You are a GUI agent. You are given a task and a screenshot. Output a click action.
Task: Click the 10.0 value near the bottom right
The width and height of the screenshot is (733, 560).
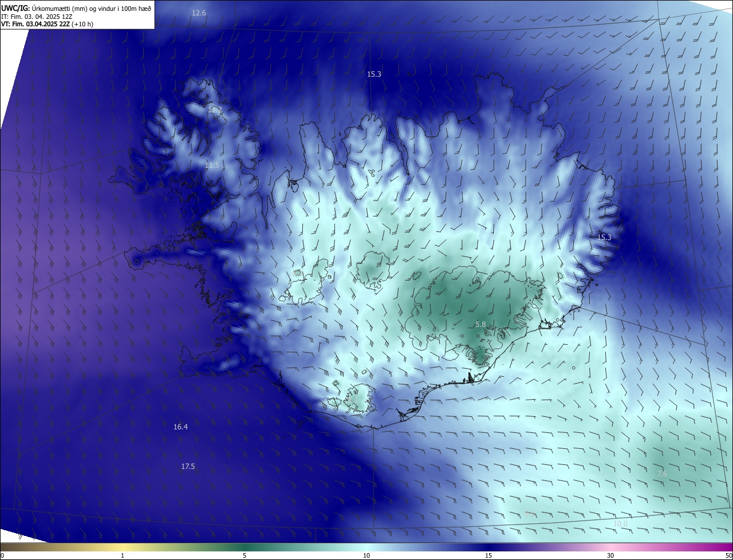(620, 524)
